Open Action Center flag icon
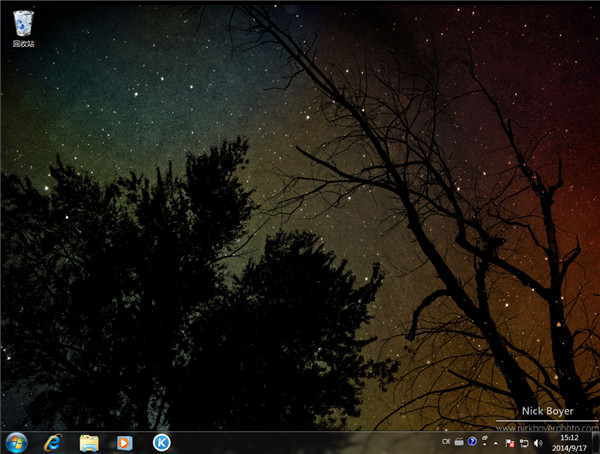The height and width of the screenshot is (454, 600). coord(509,442)
